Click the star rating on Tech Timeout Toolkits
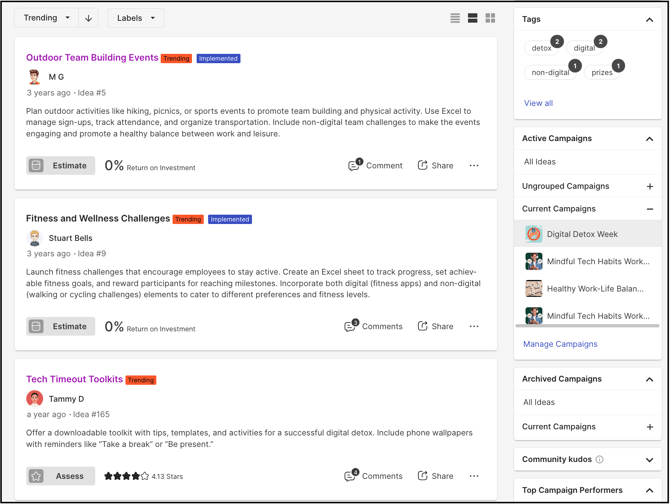This screenshot has width=670, height=504. pos(126,476)
